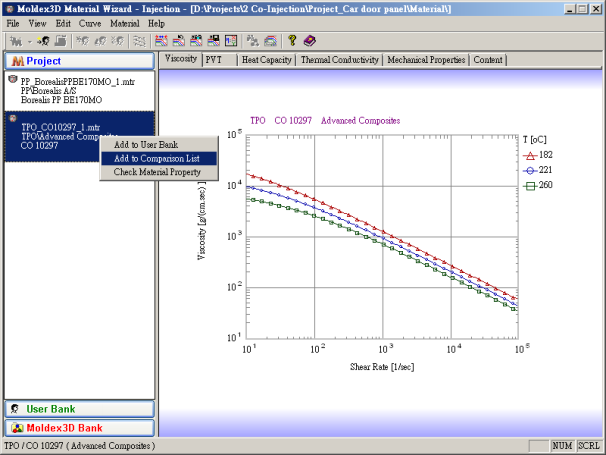Click the curve icon with undo arrow
Viewport: 606px width, 455px height.
[x=179, y=41]
